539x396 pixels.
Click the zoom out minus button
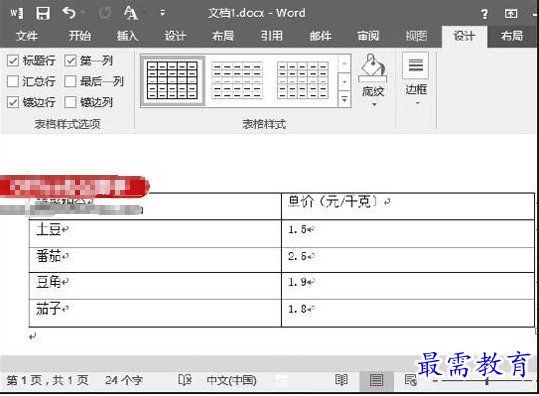(x=435, y=381)
